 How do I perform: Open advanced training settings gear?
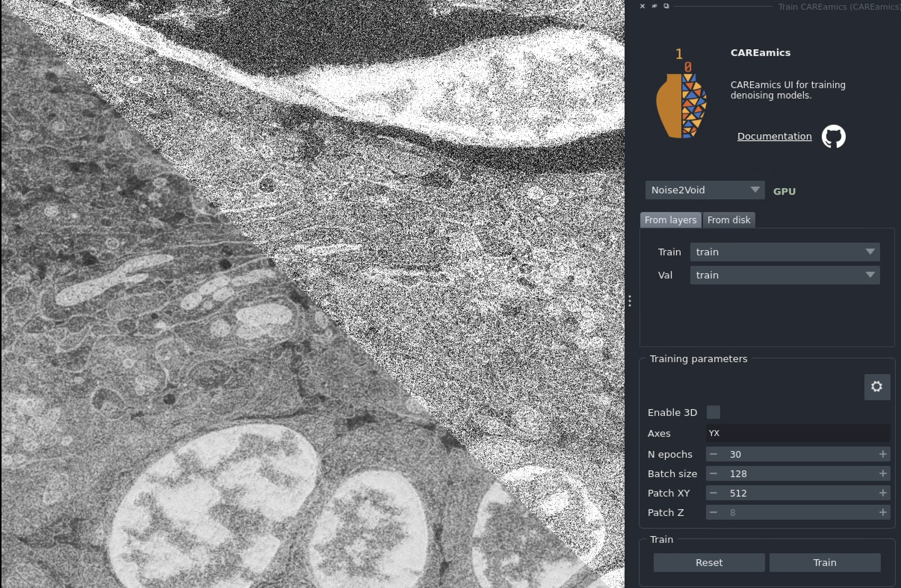tap(876, 387)
